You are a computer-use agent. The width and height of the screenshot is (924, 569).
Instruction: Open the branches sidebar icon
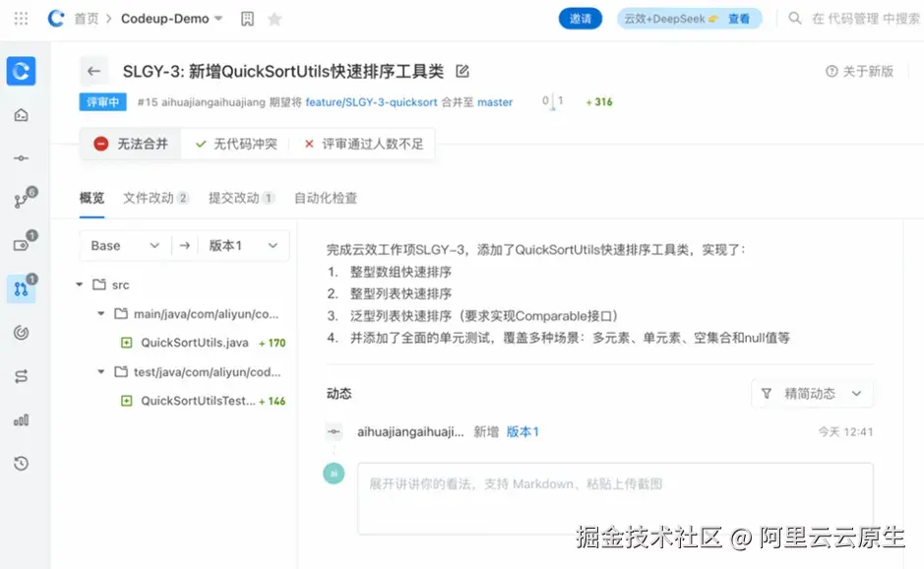22,201
